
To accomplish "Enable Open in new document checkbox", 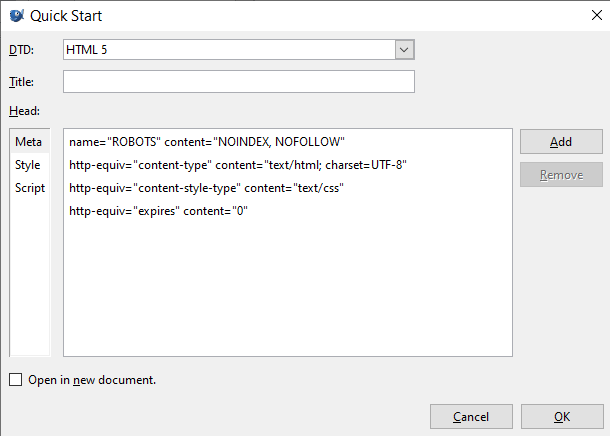I will pyautogui.click(x=15, y=380).
